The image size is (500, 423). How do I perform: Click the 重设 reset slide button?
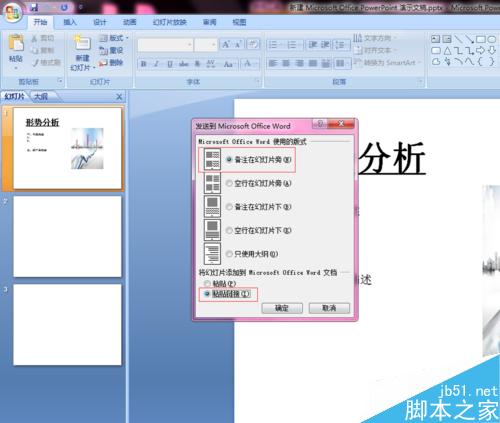(x=111, y=50)
